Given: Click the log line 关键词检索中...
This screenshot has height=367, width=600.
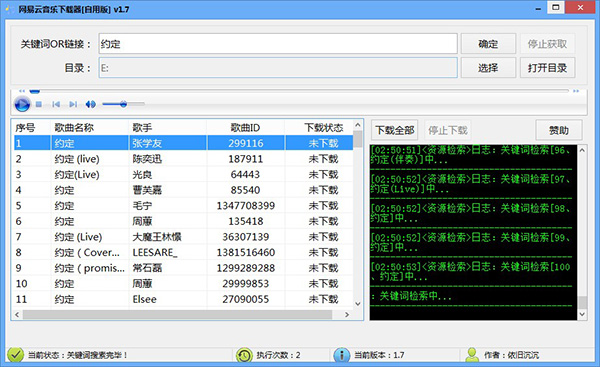Looking at the screenshot, I should click(x=411, y=296).
